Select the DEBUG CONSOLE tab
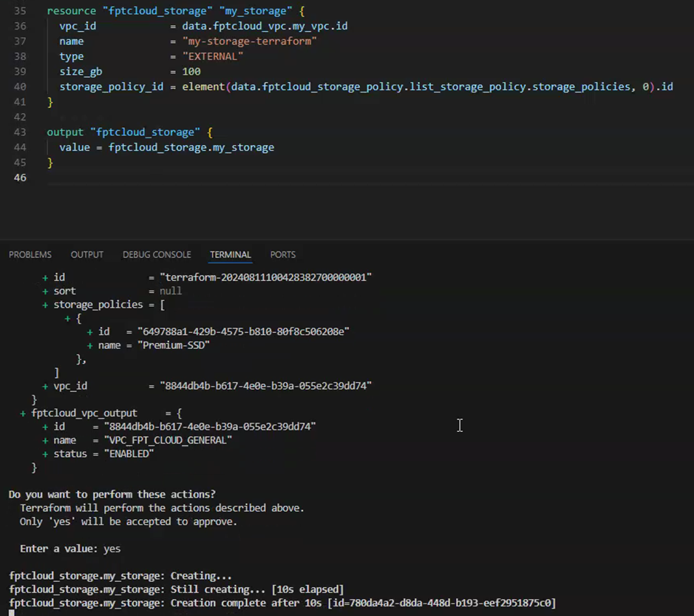Screen dimensions: 694x616 157,254
